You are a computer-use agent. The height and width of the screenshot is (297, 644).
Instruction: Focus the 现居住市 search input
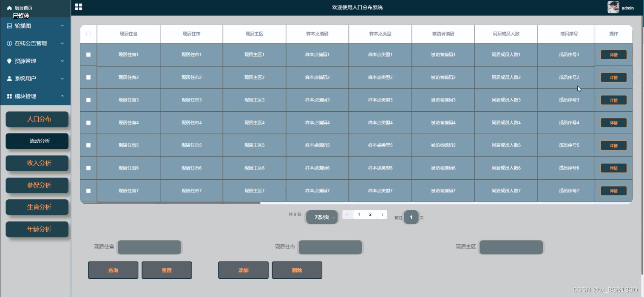click(x=330, y=247)
